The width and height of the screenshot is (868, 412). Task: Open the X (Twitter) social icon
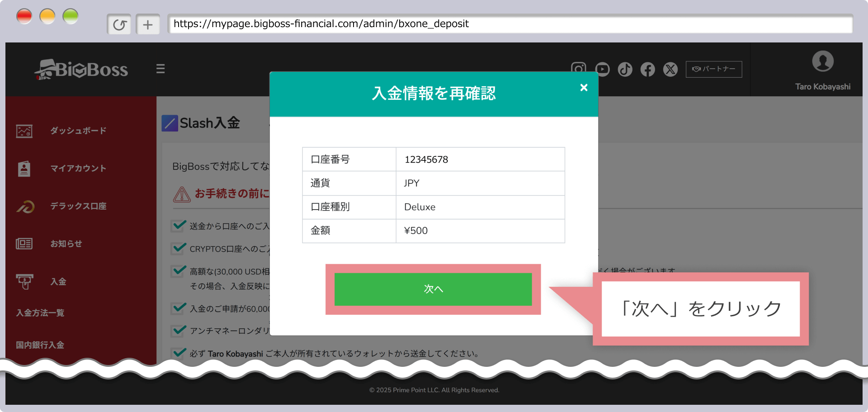tap(670, 69)
